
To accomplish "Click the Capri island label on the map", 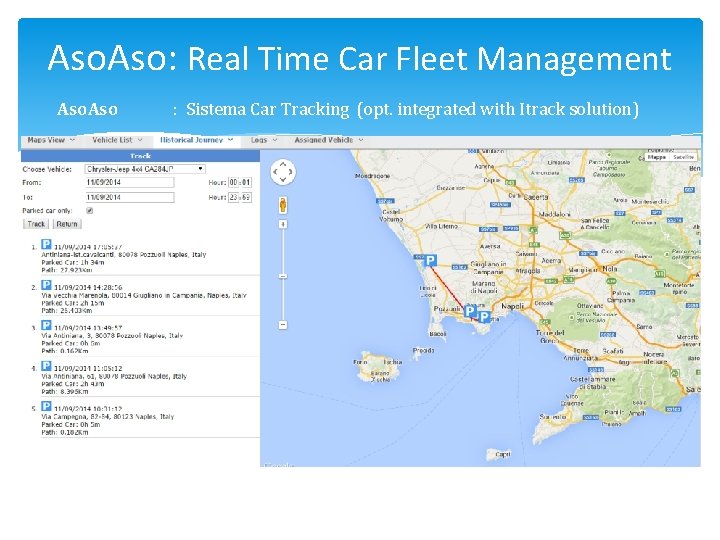I will [x=503, y=454].
